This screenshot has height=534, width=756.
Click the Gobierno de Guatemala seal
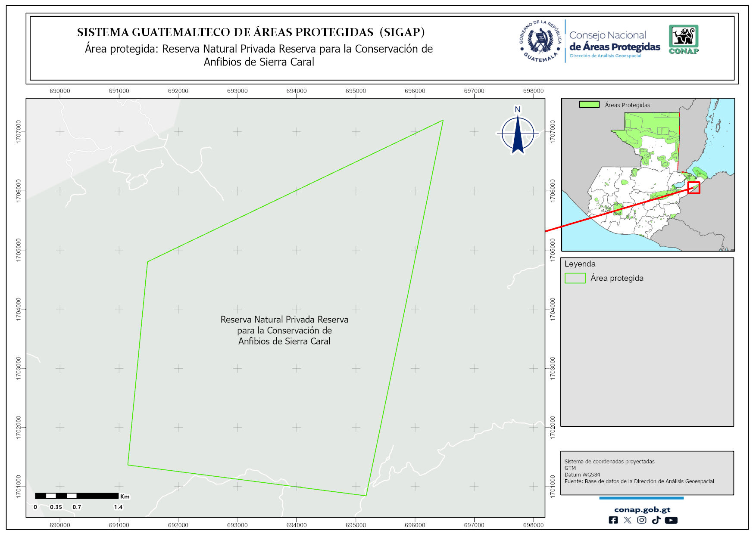540,41
